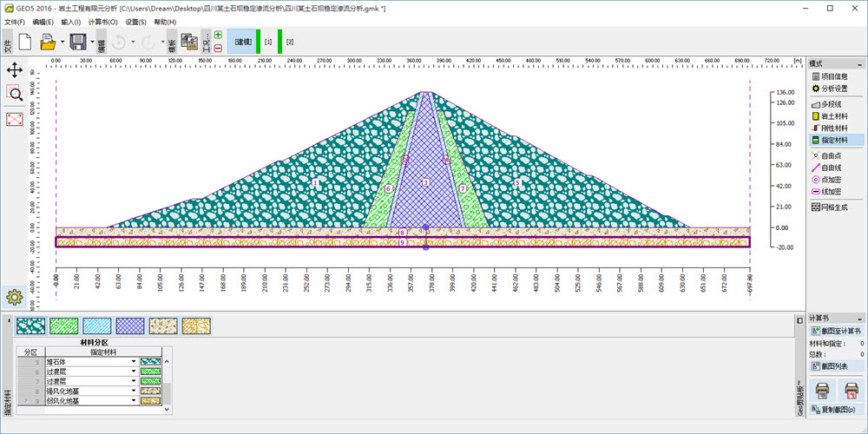Open material dropdown for zone 8 强风化地基
This screenshot has width=868, height=434.
[134, 391]
